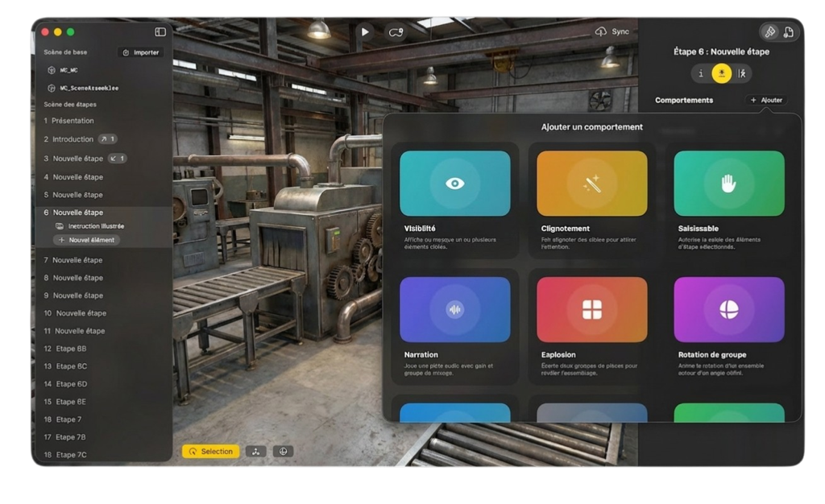This screenshot has height=504, width=825.
Task: Click the Ajouter behavior button
Action: pyautogui.click(x=766, y=100)
